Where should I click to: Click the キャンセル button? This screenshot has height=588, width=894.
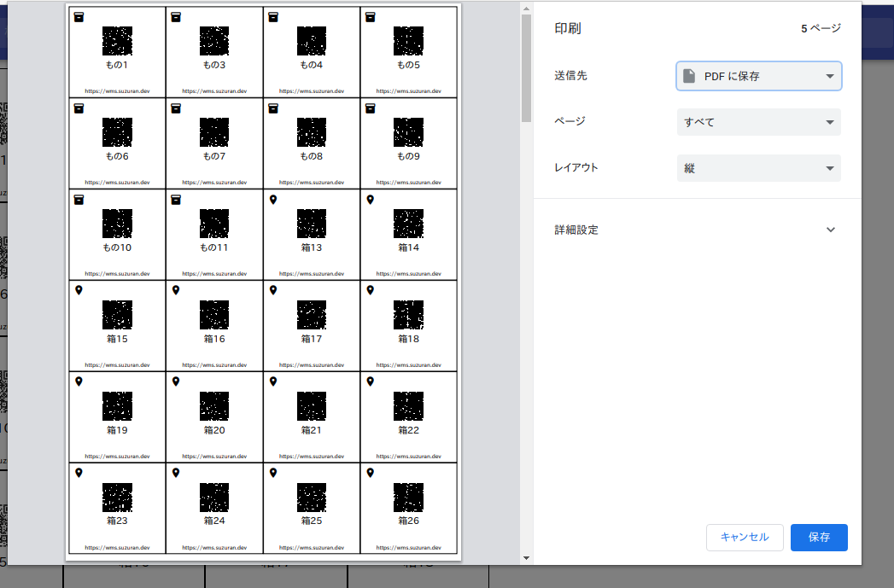pos(745,538)
